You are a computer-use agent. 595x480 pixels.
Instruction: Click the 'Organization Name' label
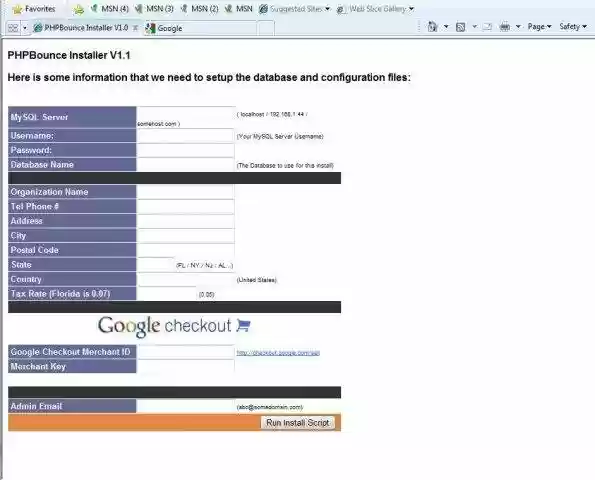tap(49, 192)
